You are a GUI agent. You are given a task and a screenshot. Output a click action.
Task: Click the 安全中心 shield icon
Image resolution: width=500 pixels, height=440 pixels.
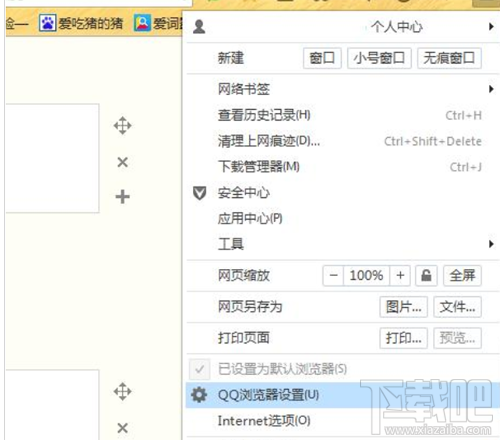pyautogui.click(x=199, y=193)
